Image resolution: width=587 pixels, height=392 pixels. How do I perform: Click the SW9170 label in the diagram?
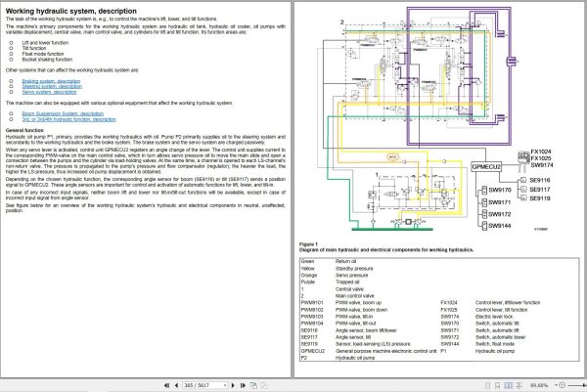(x=499, y=190)
